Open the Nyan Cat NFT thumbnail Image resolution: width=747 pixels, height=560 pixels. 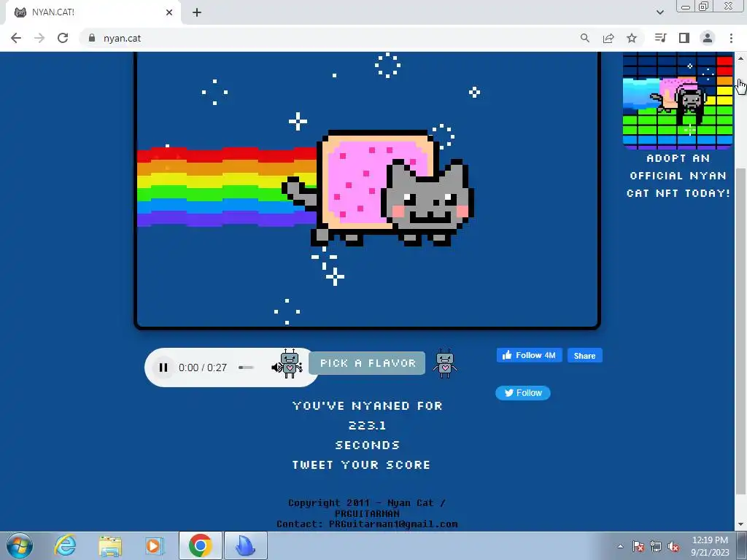click(x=678, y=101)
